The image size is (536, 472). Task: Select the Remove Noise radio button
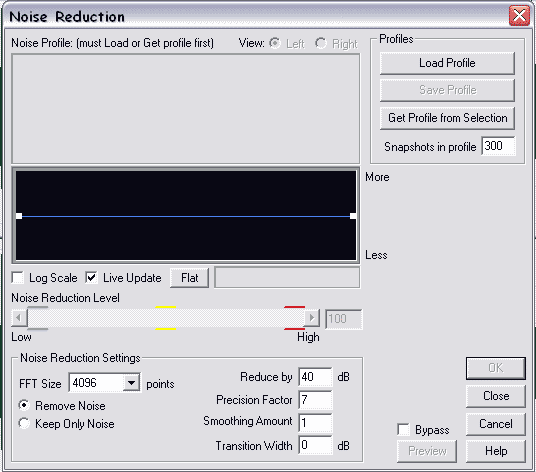[x=24, y=405]
